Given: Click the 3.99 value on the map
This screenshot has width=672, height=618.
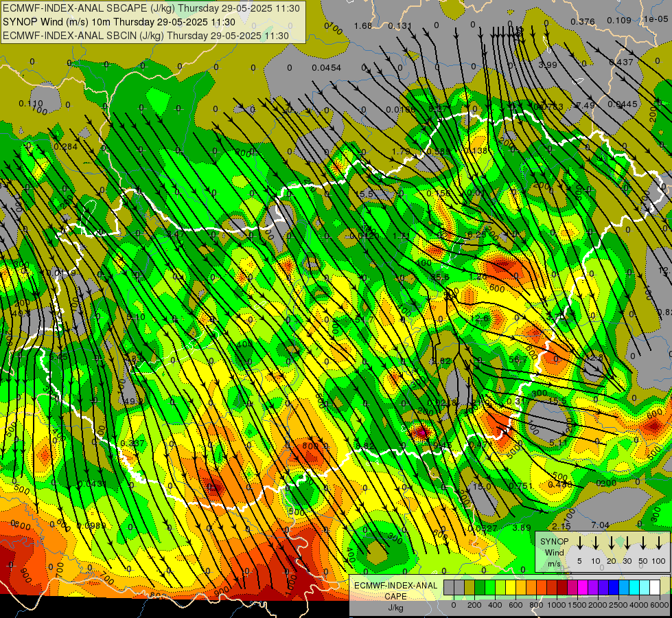Looking at the screenshot, I should click(548, 65).
